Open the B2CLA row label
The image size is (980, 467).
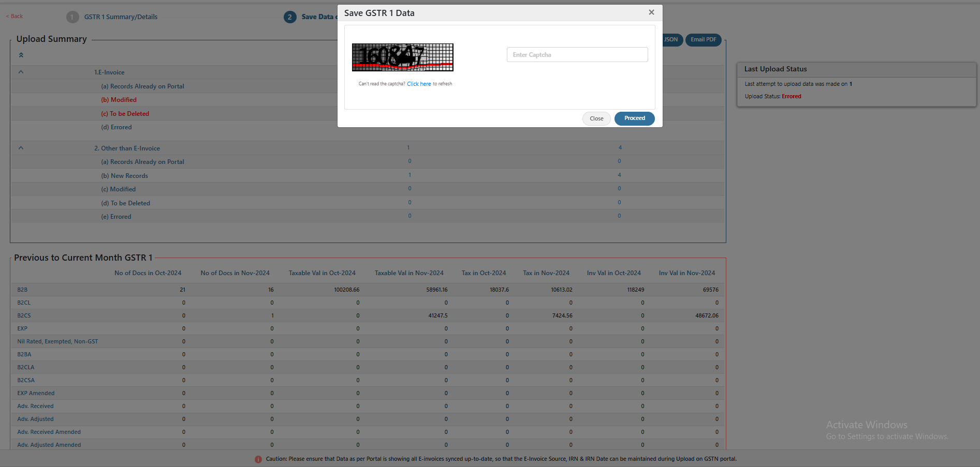[x=26, y=367]
